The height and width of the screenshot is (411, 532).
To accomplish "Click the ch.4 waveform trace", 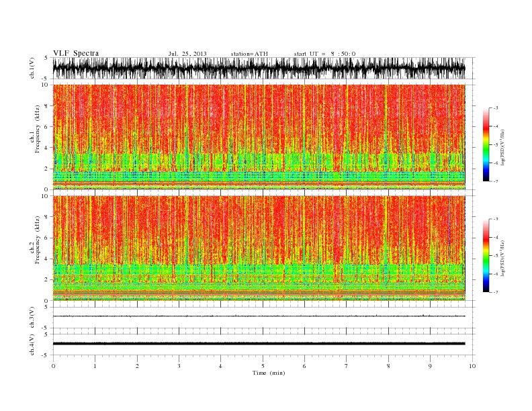I will pos(259,344).
